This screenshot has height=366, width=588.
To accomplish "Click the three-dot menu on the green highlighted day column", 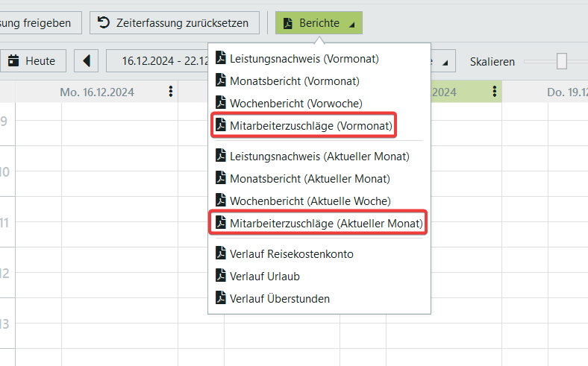I will tap(494, 92).
